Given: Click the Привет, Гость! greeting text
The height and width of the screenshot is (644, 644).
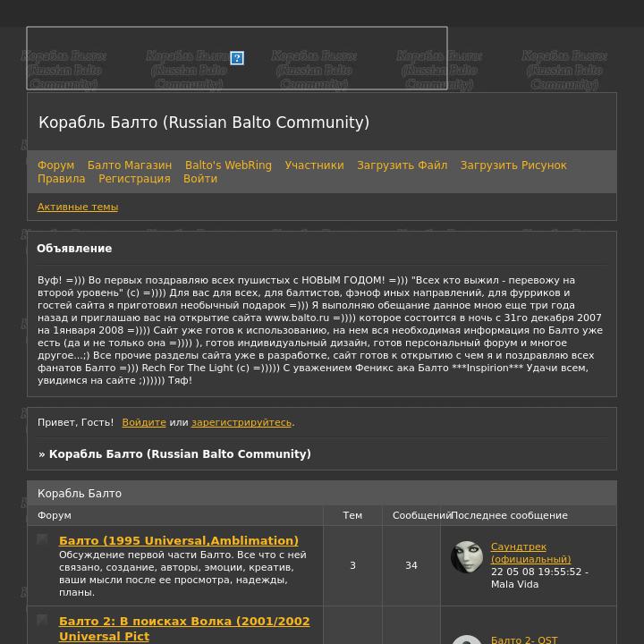Looking at the screenshot, I should pos(75,422).
